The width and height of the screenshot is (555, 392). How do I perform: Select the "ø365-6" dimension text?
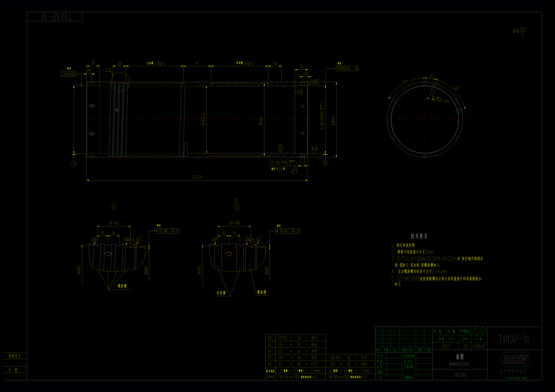[x=203, y=119]
